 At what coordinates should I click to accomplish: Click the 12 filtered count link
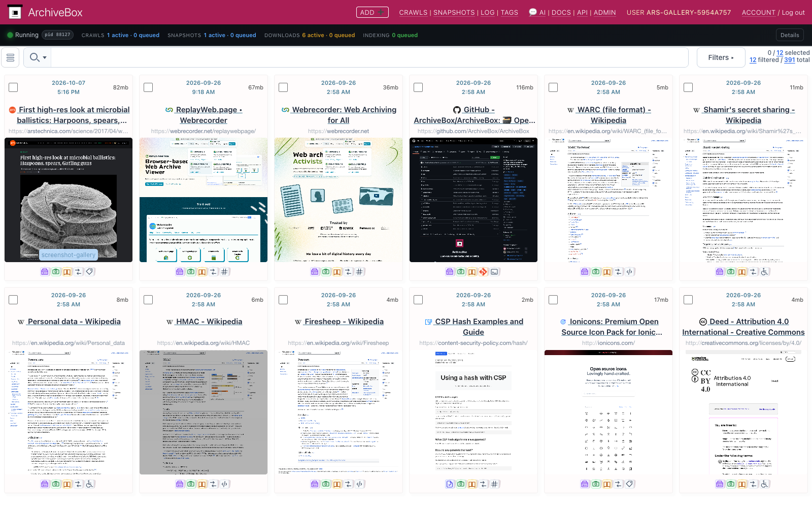point(753,60)
